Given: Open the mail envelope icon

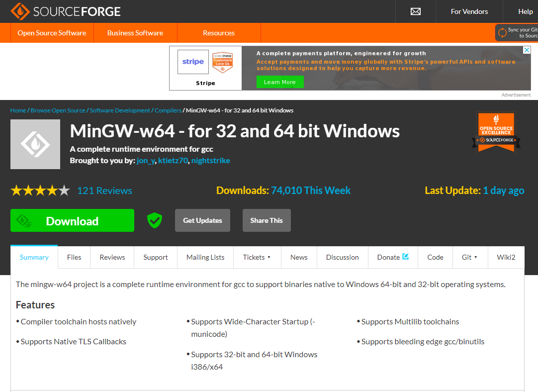Looking at the screenshot, I should click(x=416, y=11).
